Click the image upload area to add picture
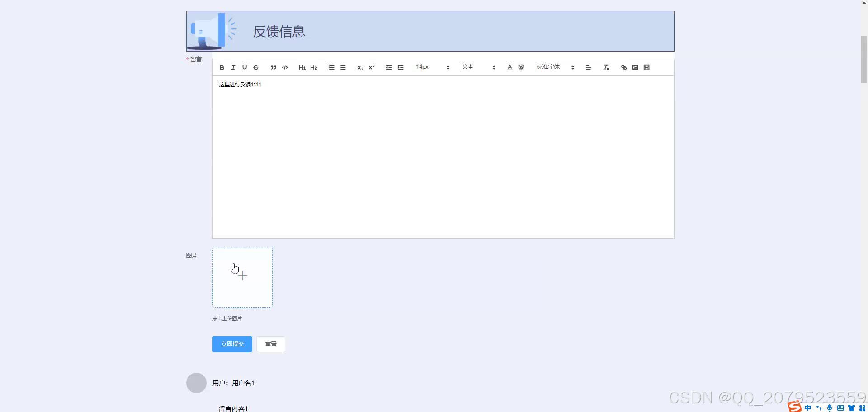Image resolution: width=868 pixels, height=412 pixels. [242, 277]
